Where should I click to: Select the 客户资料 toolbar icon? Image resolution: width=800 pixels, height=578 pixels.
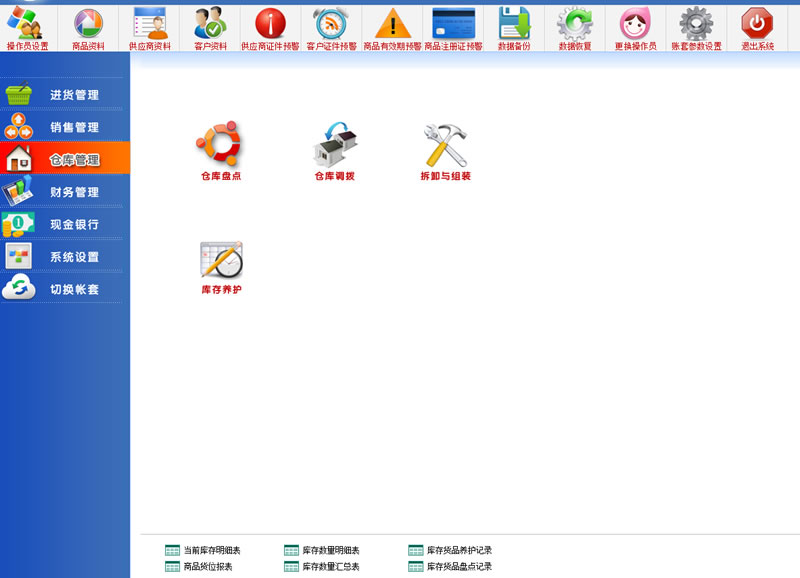pos(210,26)
